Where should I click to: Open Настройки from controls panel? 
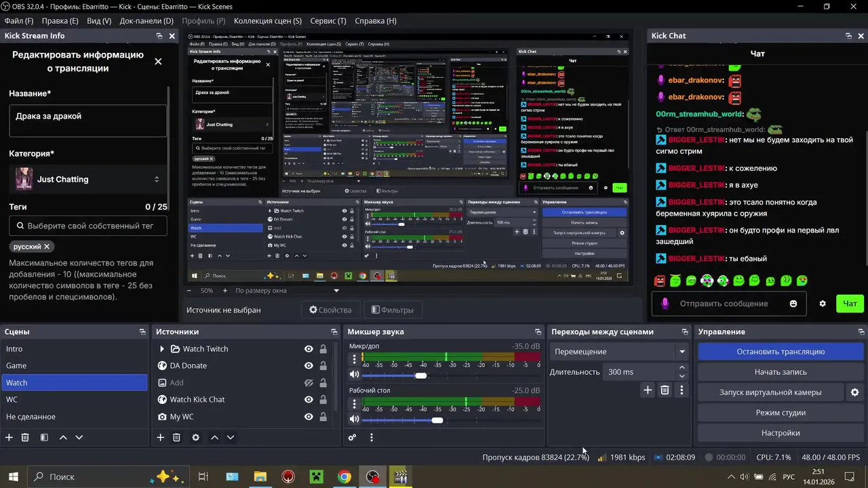(781, 432)
